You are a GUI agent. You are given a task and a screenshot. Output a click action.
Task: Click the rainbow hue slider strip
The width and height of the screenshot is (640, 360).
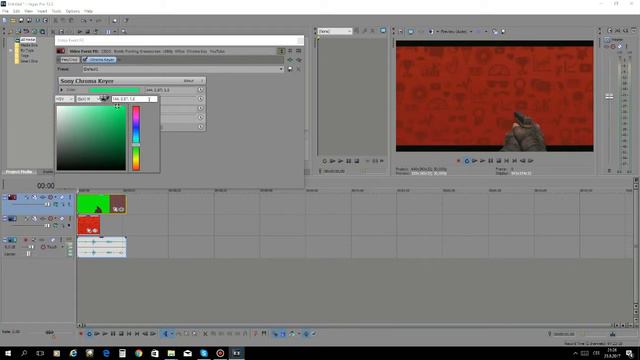136,138
